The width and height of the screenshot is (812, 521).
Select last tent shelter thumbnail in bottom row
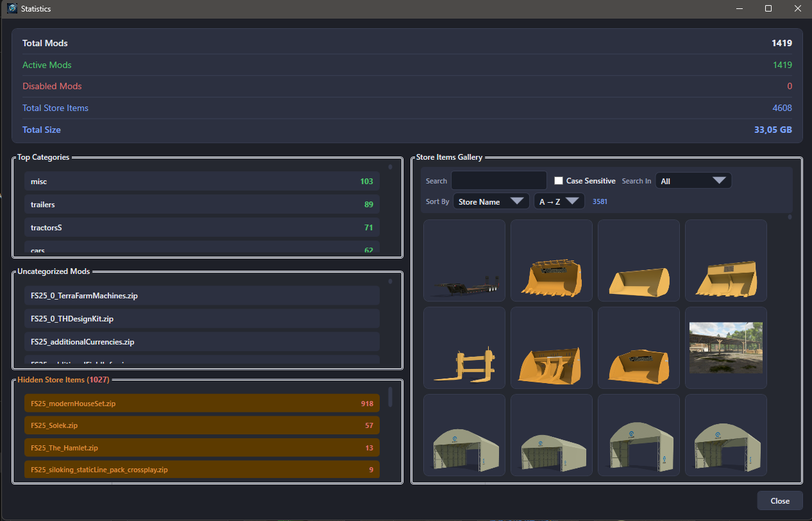pyautogui.click(x=725, y=435)
